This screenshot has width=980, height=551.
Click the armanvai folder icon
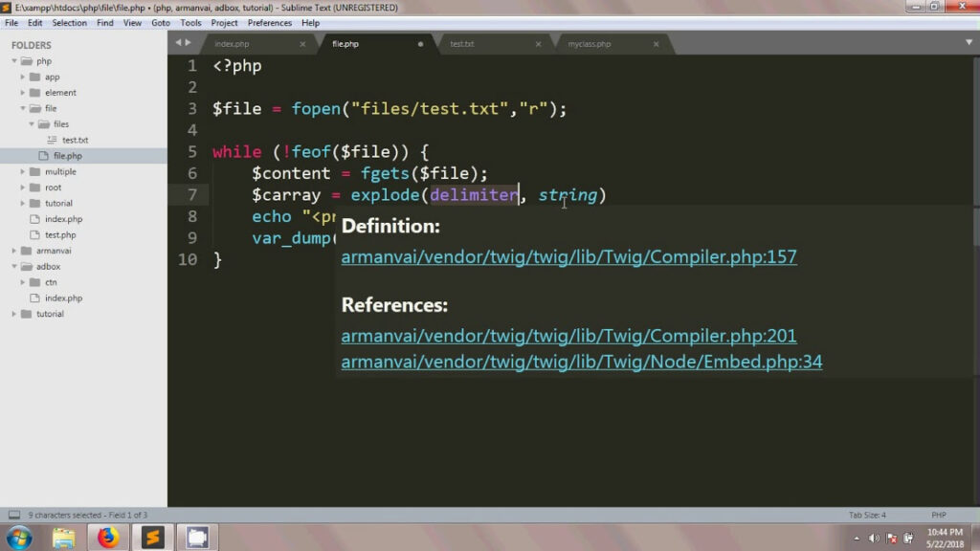26,251
